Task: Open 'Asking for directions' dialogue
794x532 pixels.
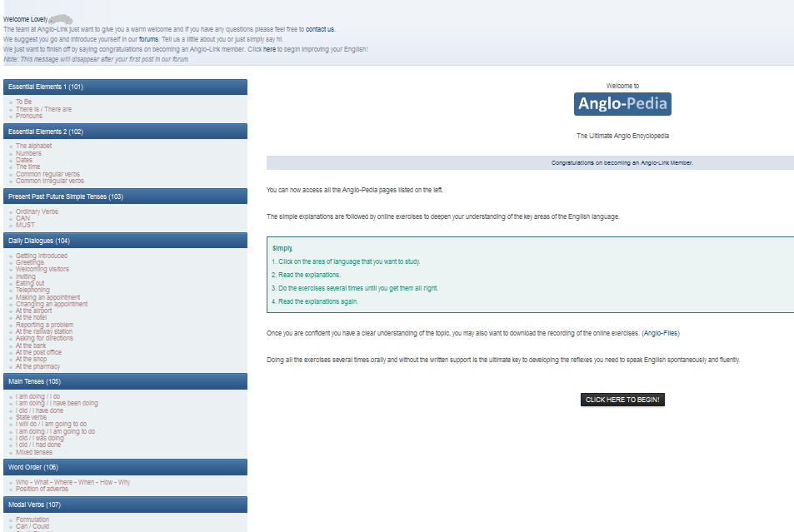Action: click(44, 338)
